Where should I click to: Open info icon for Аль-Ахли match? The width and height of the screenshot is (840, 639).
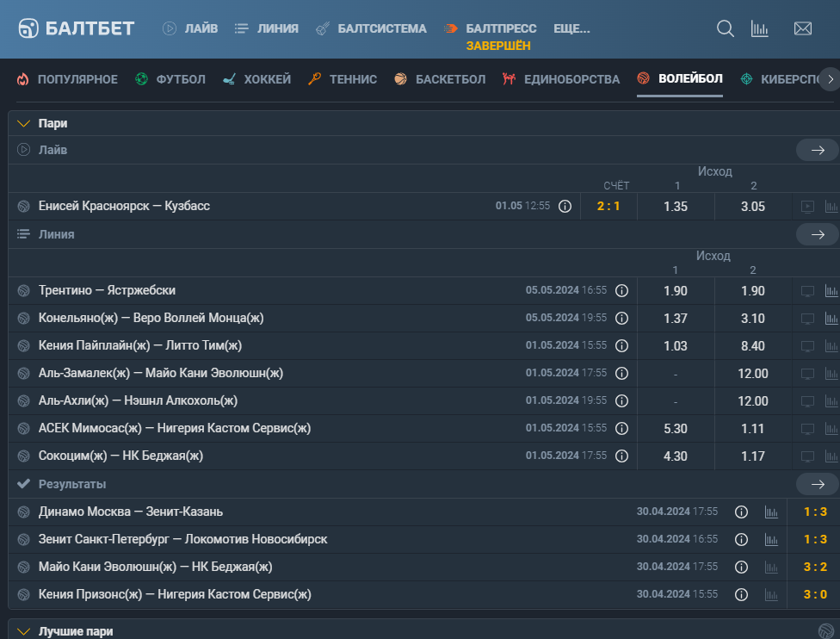pos(621,401)
